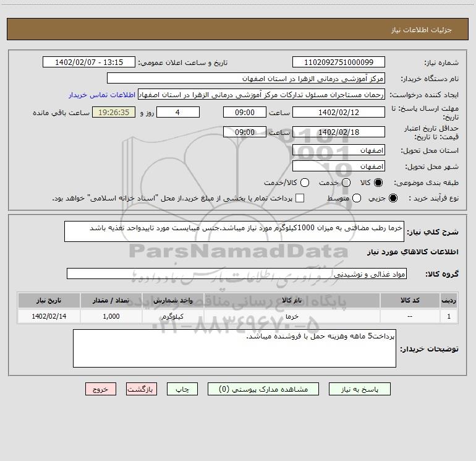Click the پاسخ به نیاز button
Image resolution: width=476 pixels, height=461 pixels.
tap(359, 389)
